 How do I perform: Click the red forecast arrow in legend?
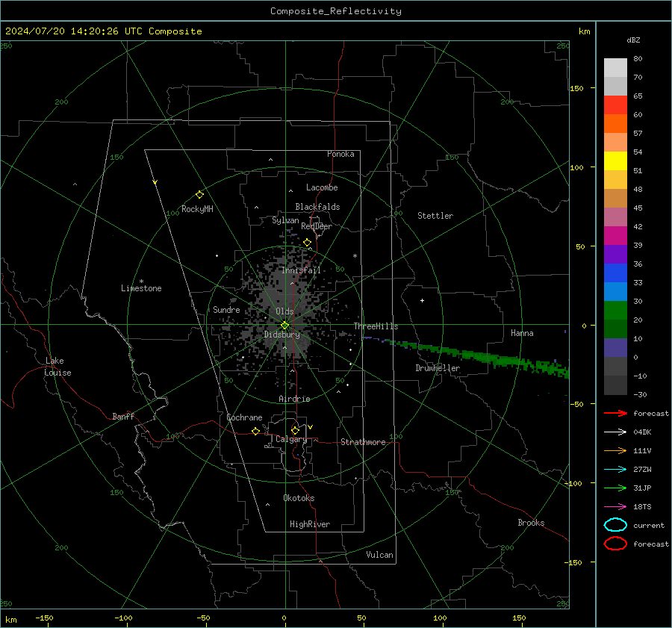click(x=615, y=413)
